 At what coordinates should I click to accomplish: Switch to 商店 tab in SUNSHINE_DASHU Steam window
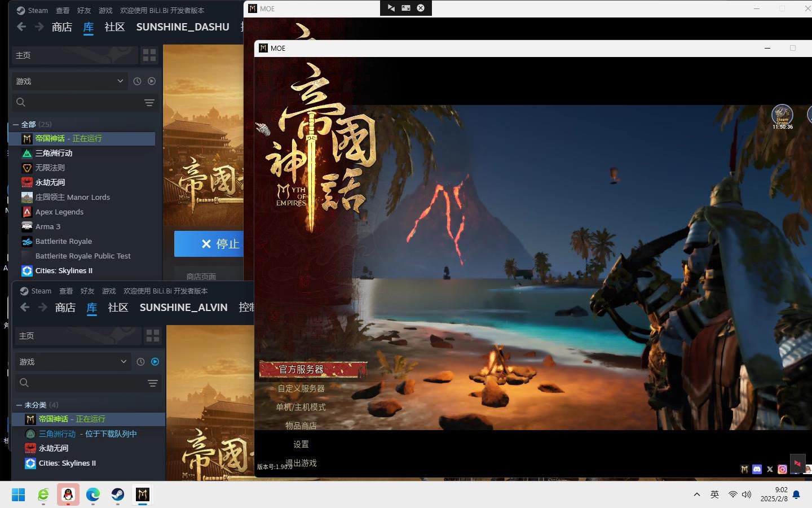(62, 27)
